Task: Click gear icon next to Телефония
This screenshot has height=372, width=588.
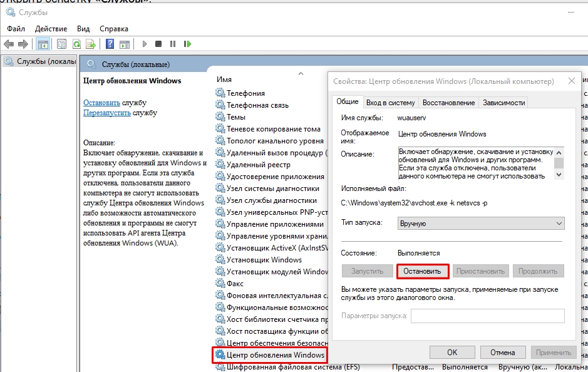Action: pyautogui.click(x=220, y=93)
